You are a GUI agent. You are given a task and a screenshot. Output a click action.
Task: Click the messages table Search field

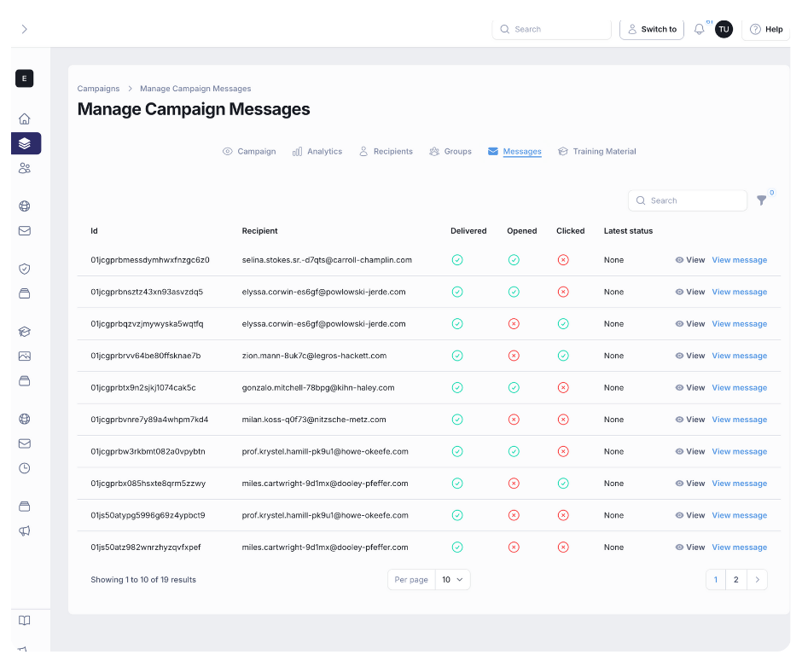click(688, 200)
